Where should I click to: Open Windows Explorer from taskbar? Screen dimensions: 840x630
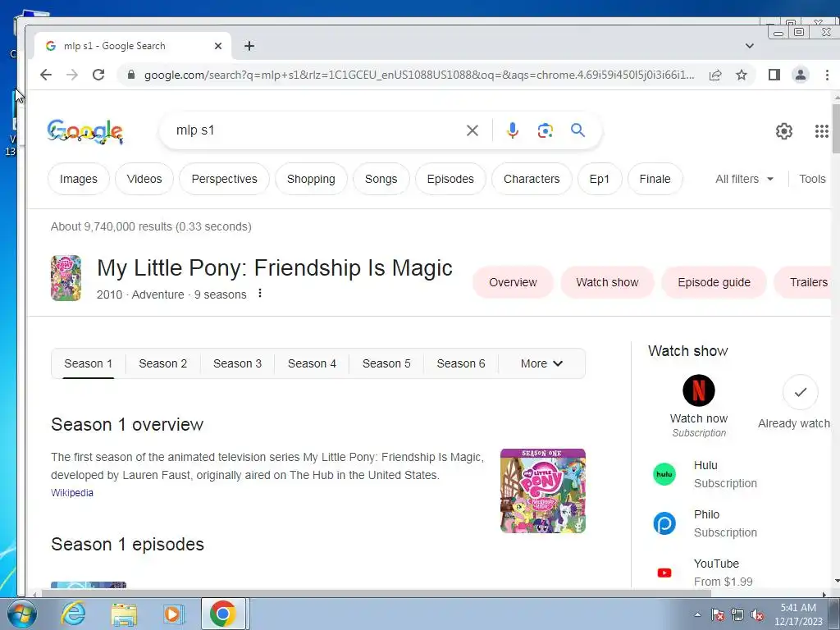pyautogui.click(x=124, y=614)
